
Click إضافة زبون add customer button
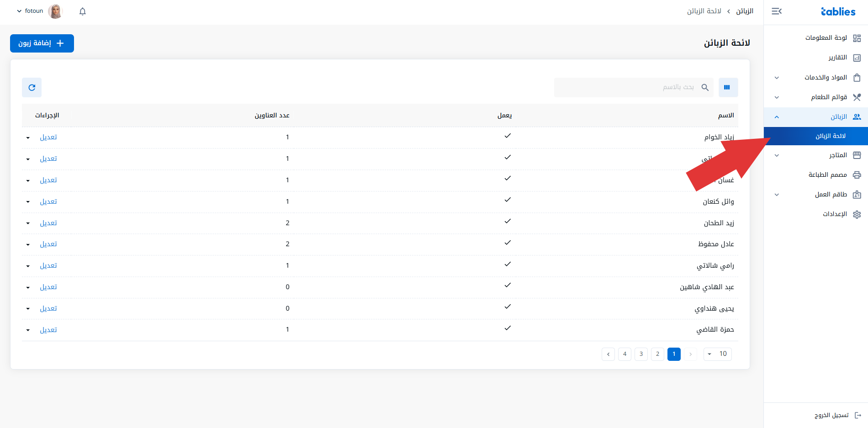click(x=42, y=43)
